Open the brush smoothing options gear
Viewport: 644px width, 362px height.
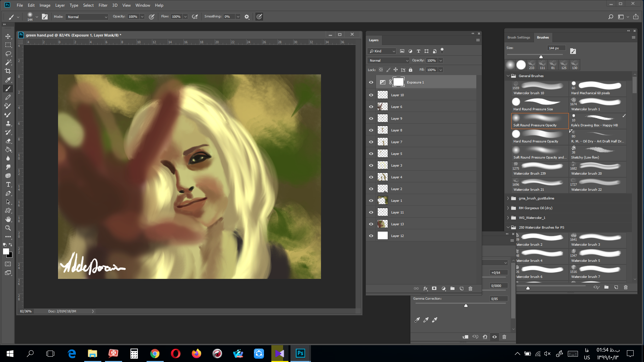tap(247, 17)
